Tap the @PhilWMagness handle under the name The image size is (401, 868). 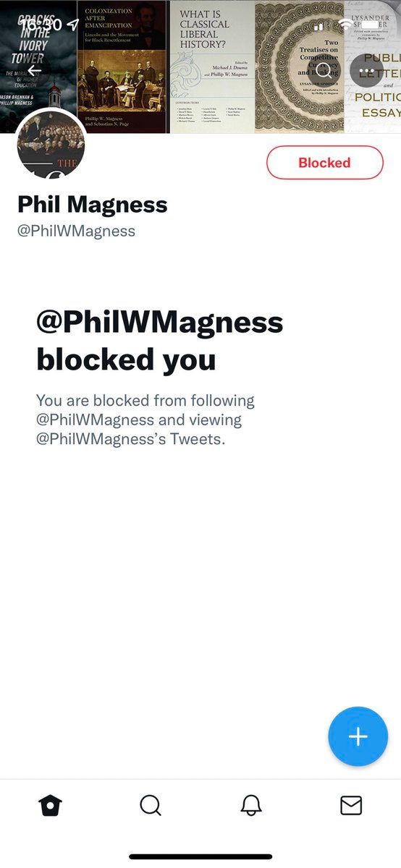pyautogui.click(x=77, y=231)
